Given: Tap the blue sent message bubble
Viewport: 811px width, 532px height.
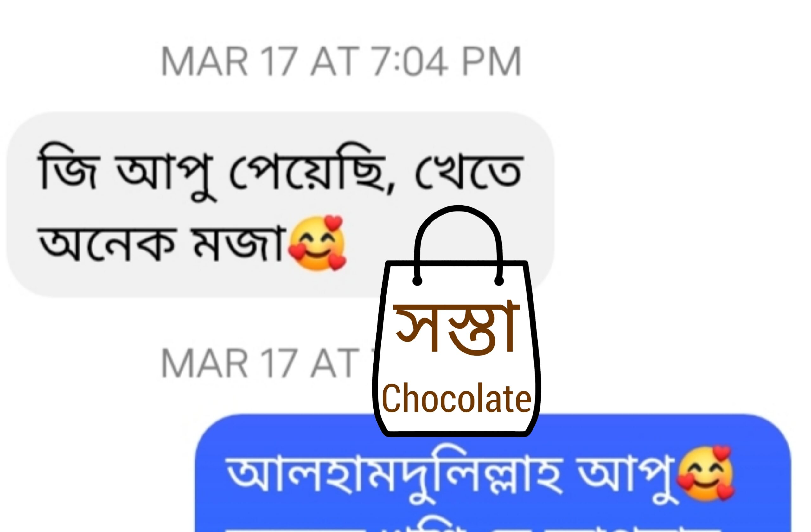Looking at the screenshot, I should click(x=493, y=473).
